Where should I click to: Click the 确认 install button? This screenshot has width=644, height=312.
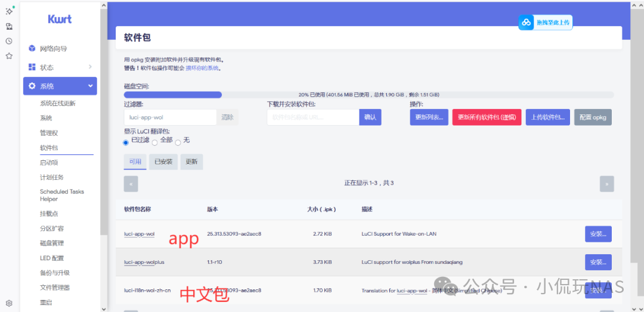[370, 117]
